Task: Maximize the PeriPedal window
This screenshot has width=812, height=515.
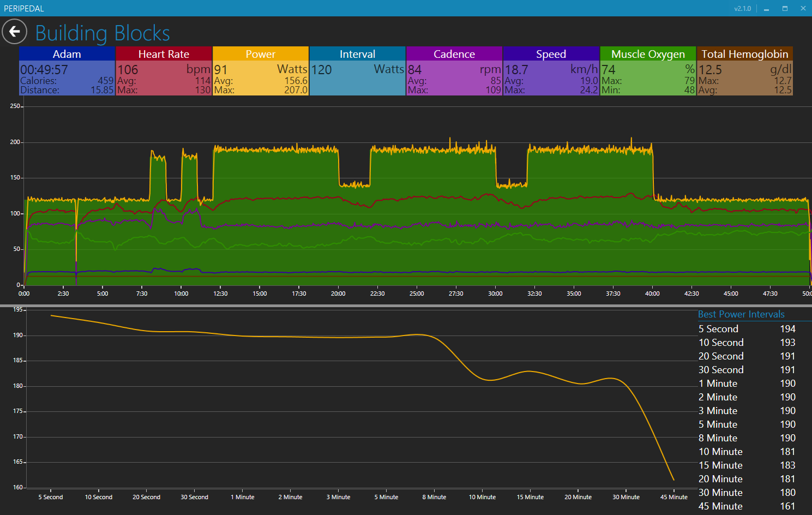Action: pyautogui.click(x=785, y=9)
